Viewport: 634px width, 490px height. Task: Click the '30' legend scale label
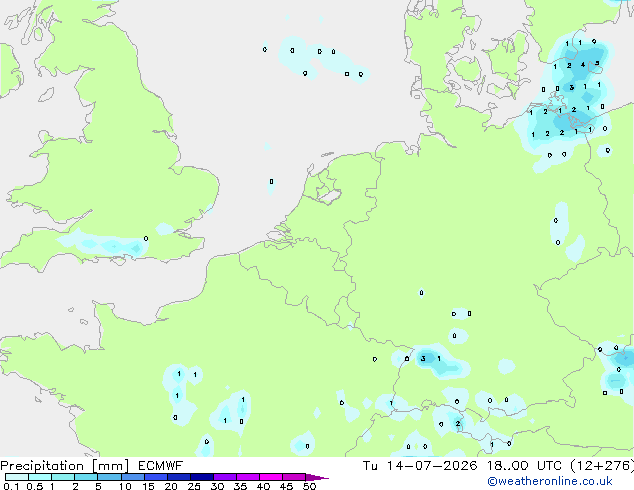pyautogui.click(x=218, y=486)
